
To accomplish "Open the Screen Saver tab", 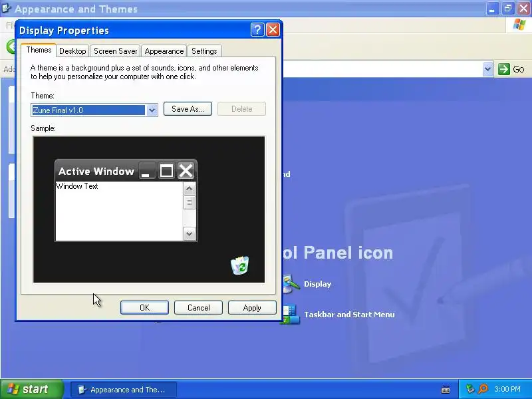I will (115, 51).
